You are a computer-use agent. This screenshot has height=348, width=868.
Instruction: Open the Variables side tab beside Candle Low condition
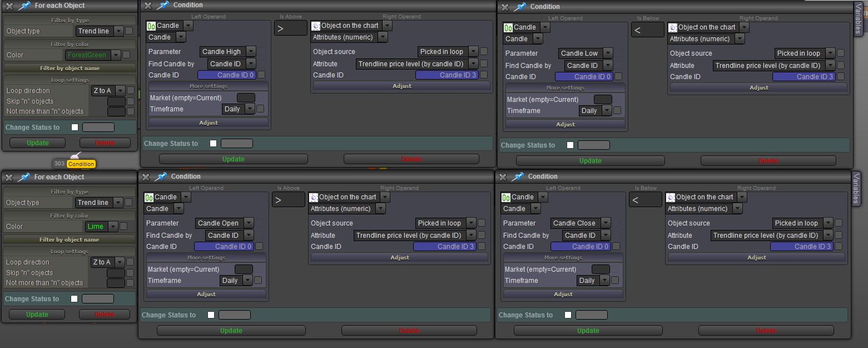coord(859,18)
